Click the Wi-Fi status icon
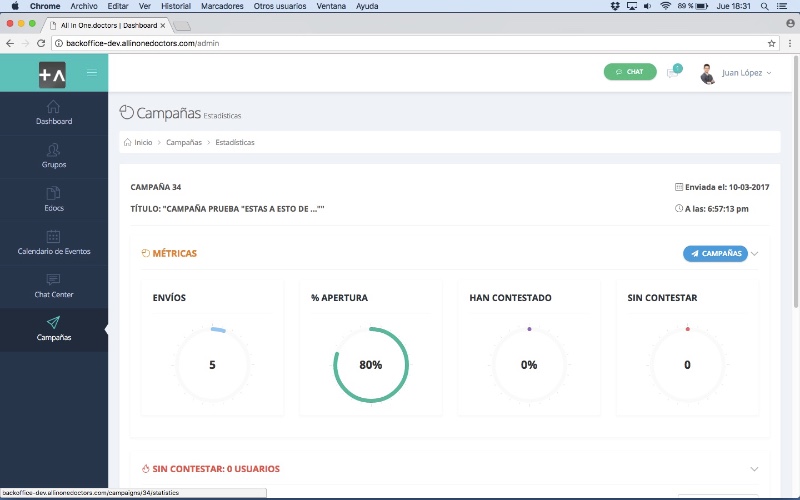The height and width of the screenshot is (500, 800). point(665,6)
